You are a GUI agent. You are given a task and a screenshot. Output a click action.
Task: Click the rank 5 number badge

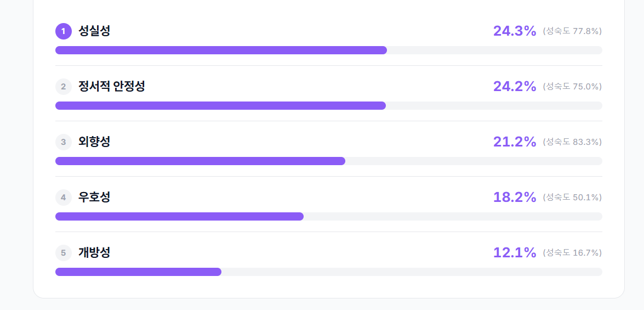(64, 253)
